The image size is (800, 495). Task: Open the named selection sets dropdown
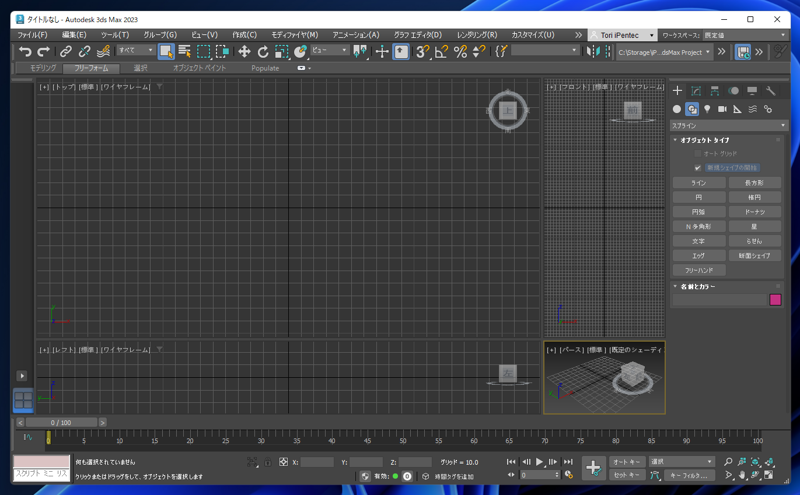[x=545, y=50]
